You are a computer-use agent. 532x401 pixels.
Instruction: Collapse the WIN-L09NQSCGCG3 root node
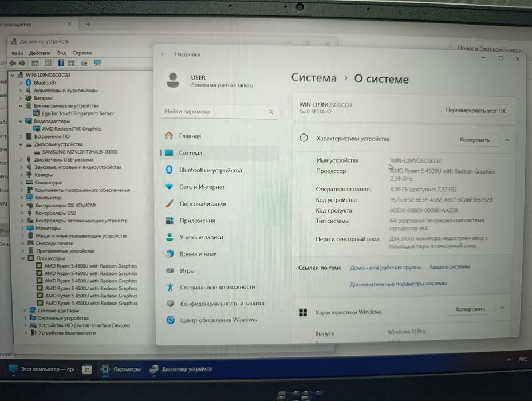pos(13,75)
